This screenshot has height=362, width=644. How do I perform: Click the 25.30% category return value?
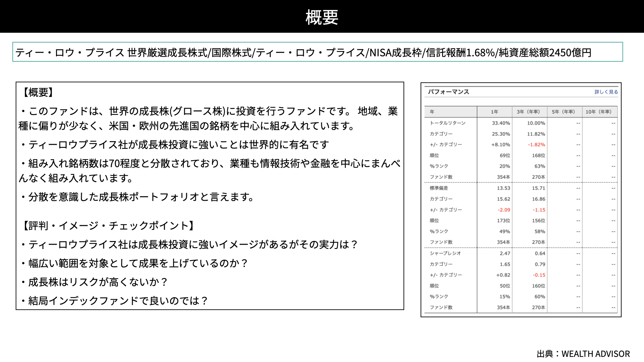tap(501, 134)
